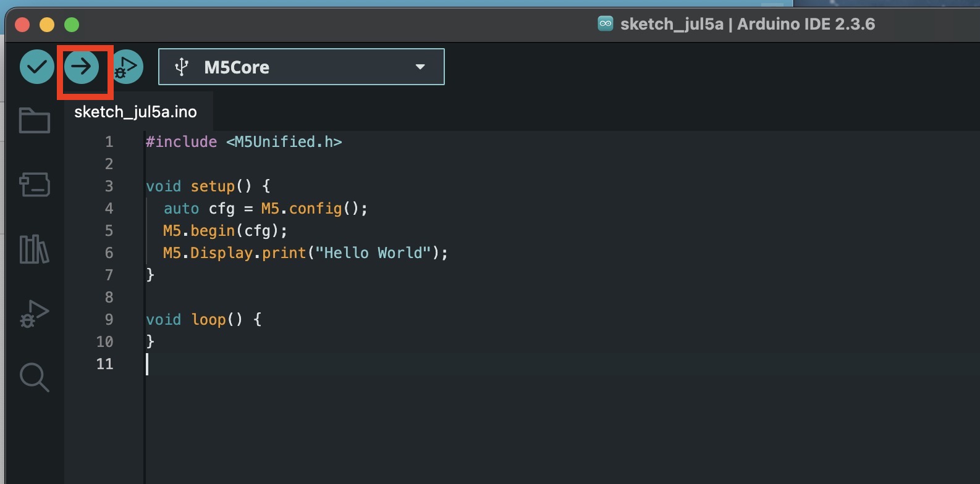Click the closing brace on line 10
Viewport: 980px width, 484px height.
[x=150, y=341]
